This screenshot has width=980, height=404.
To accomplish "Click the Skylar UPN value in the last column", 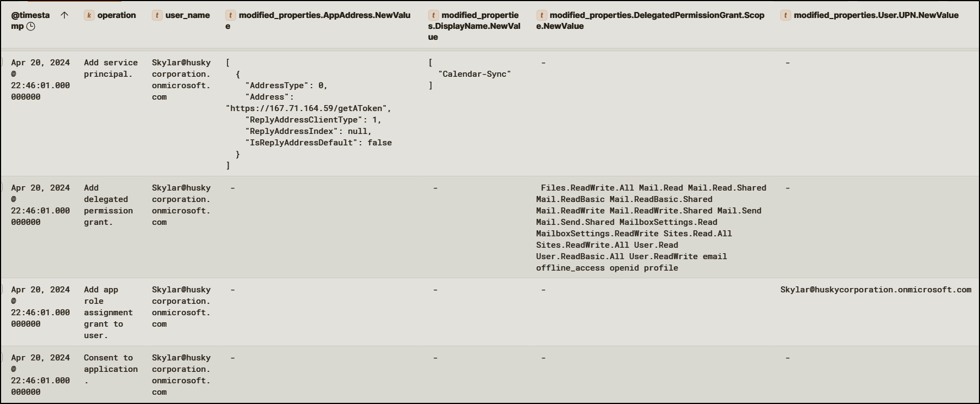I will click(x=875, y=290).
